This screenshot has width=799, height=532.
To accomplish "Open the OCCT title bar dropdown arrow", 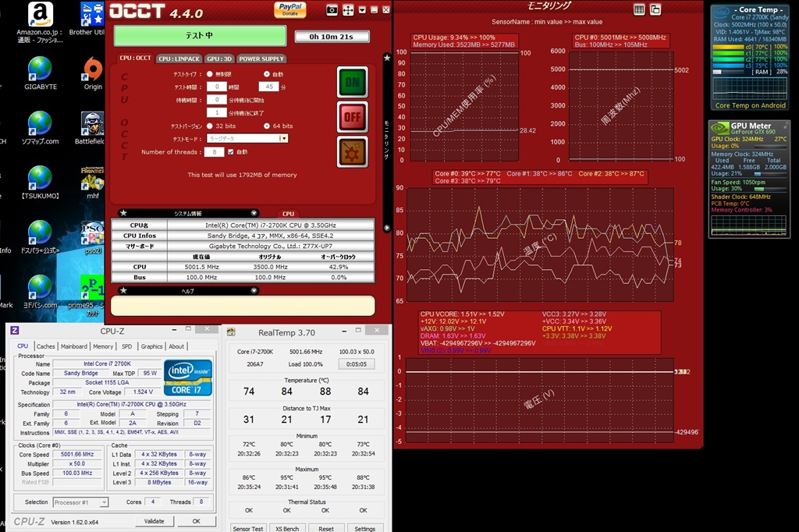I will pyautogui.click(x=361, y=10).
